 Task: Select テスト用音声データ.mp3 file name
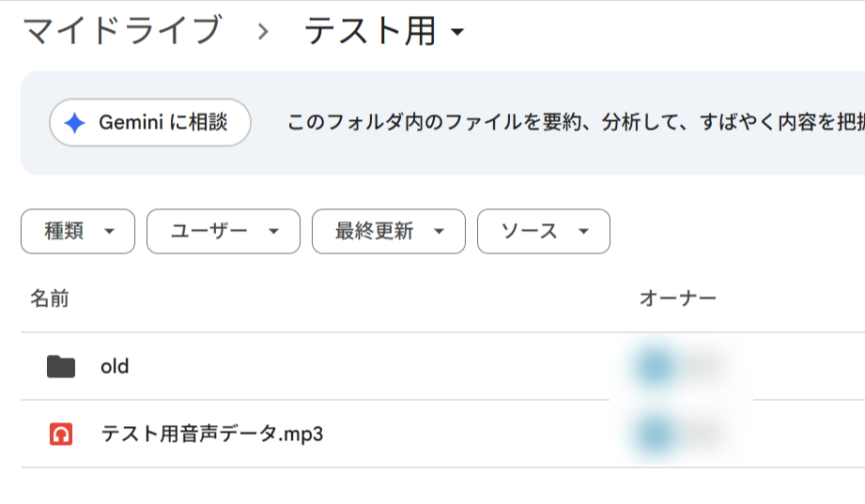point(212,434)
